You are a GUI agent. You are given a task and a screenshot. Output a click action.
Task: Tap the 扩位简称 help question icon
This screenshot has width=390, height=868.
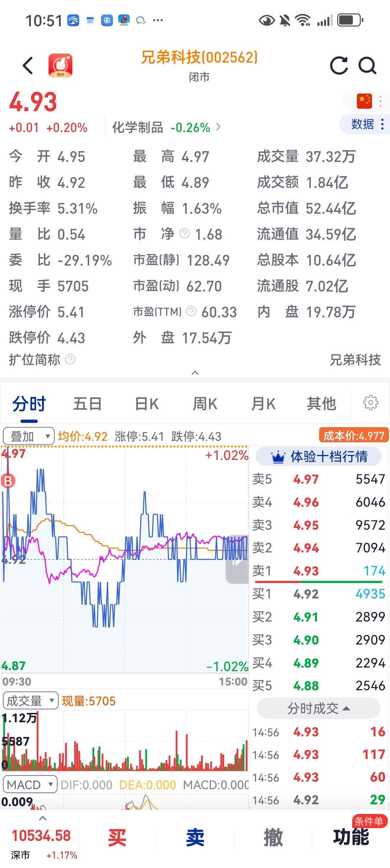[x=70, y=359]
